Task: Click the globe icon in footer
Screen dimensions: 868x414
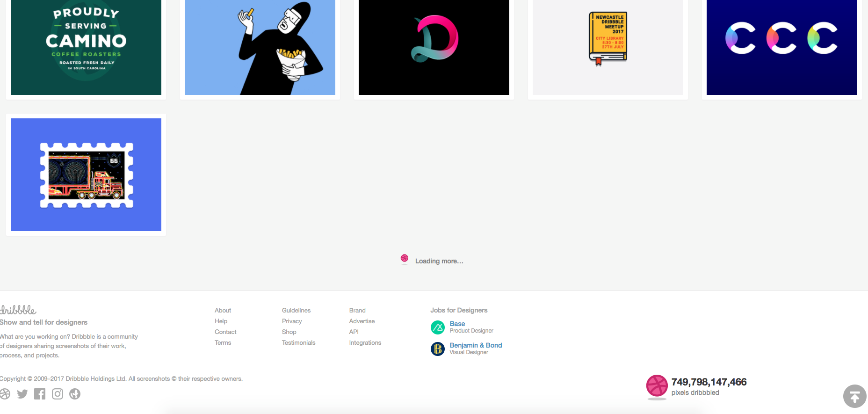Action: 75,394
